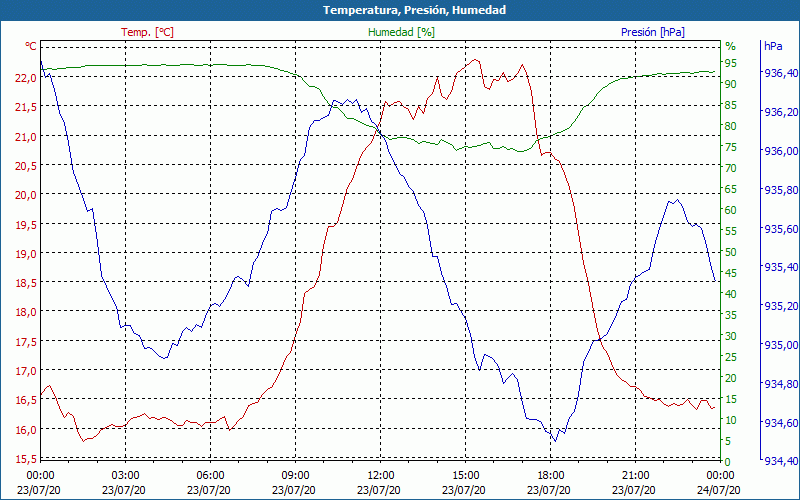800x500 pixels.
Task: Click the 95 humidity axis value
Action: (730, 63)
